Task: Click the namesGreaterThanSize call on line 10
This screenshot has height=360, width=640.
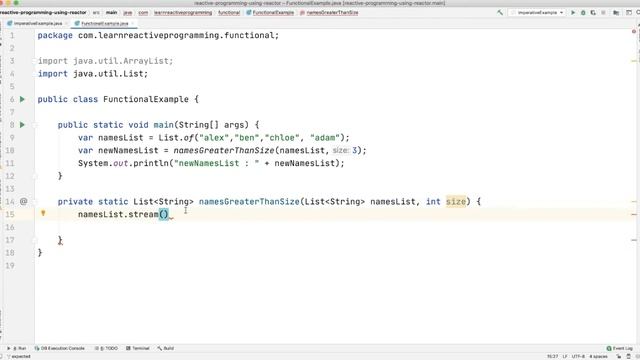Action: (x=224, y=150)
